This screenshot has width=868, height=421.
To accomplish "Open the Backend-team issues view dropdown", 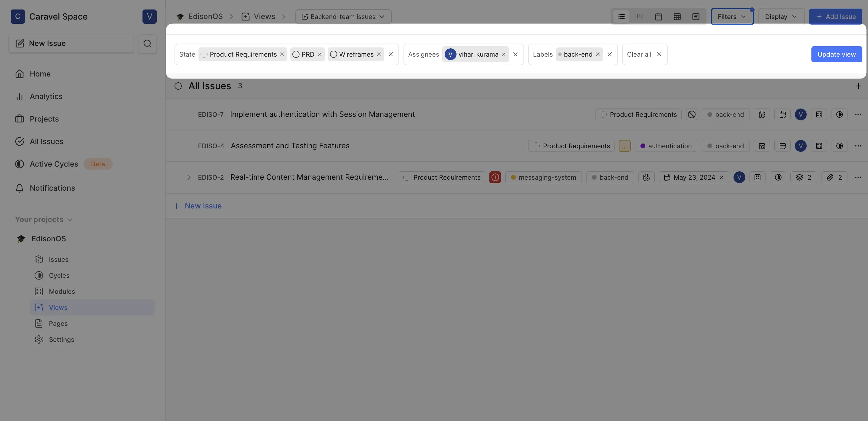I will tap(343, 16).
